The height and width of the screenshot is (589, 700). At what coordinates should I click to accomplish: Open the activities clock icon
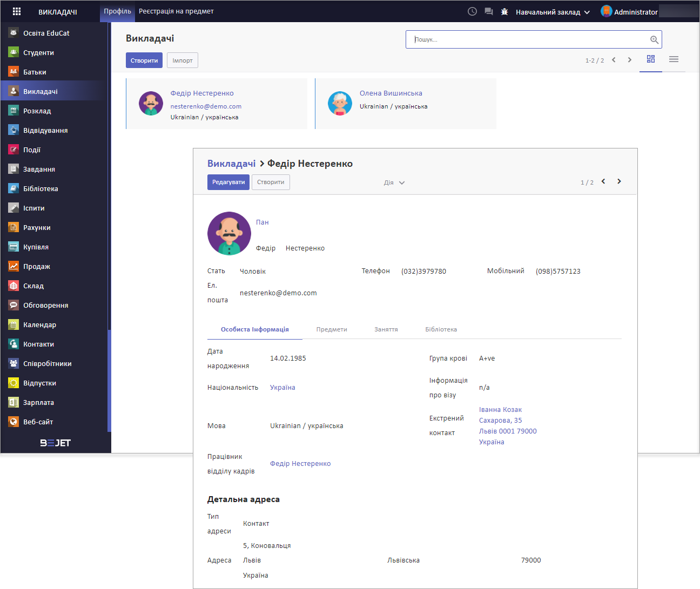(472, 11)
